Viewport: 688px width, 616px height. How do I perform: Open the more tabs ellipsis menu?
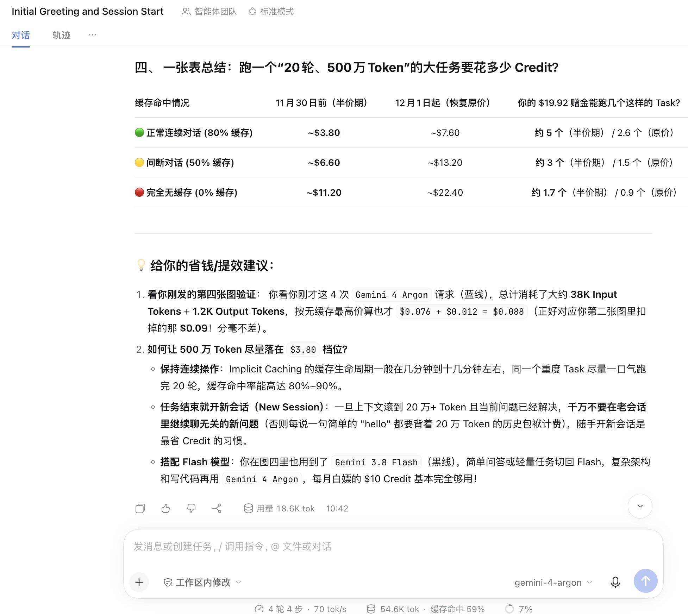[93, 35]
